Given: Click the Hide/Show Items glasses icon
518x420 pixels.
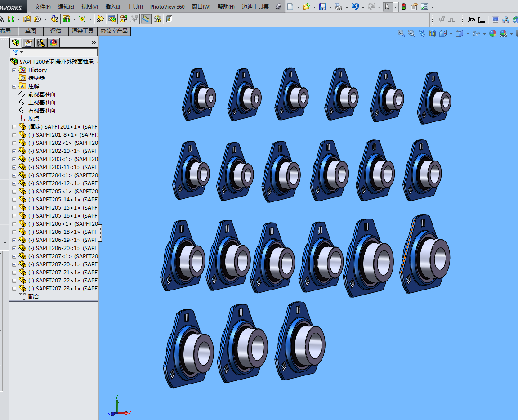Looking at the screenshot, I should [x=476, y=33].
